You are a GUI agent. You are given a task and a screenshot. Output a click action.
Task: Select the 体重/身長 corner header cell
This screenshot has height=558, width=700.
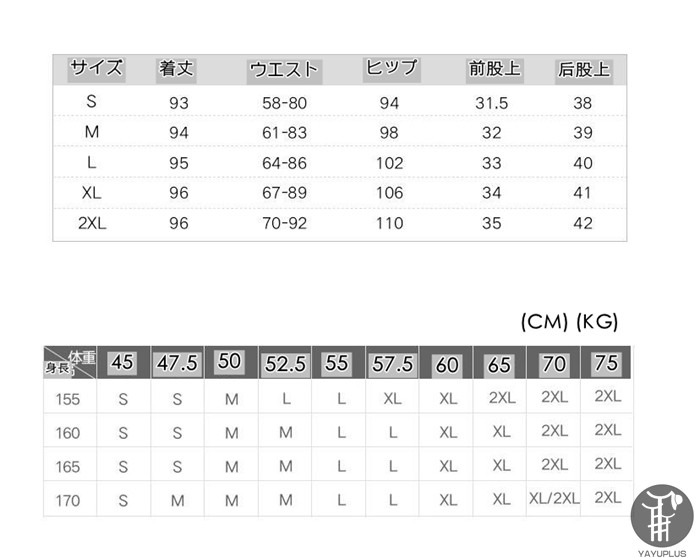tap(70, 362)
